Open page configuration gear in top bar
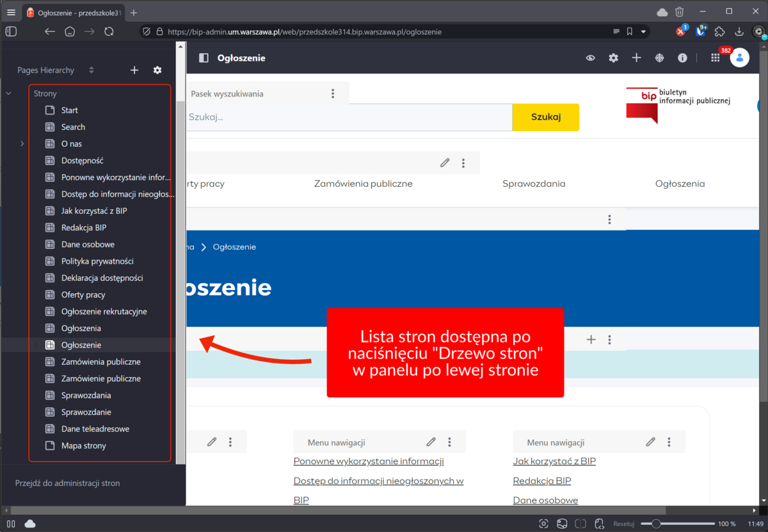The height and width of the screenshot is (532, 768). (613, 58)
